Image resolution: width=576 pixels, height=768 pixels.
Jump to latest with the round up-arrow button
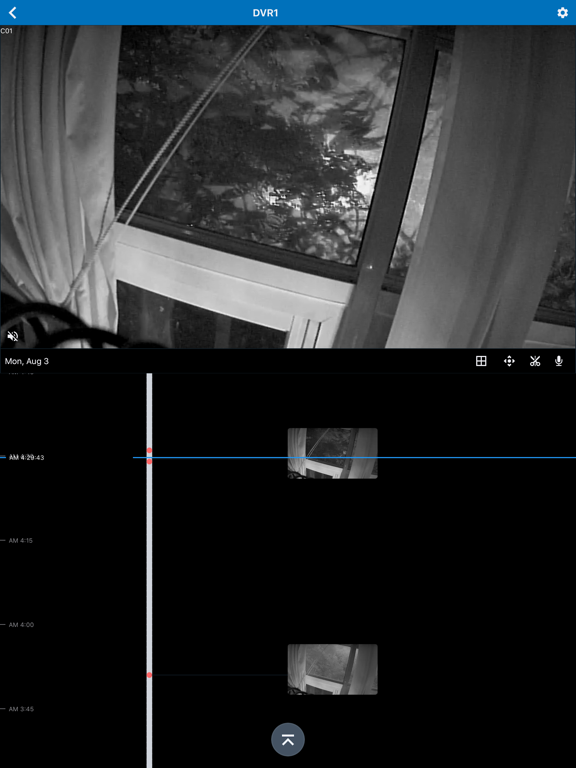point(288,740)
